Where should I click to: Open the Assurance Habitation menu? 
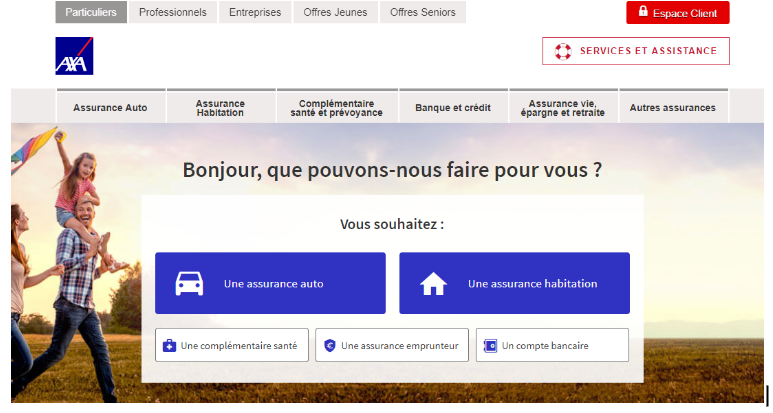coord(220,106)
